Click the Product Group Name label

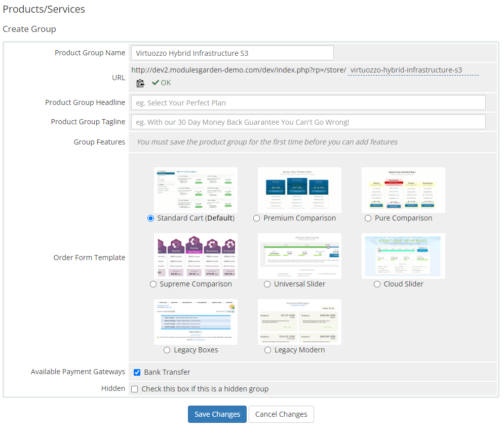[x=90, y=53]
